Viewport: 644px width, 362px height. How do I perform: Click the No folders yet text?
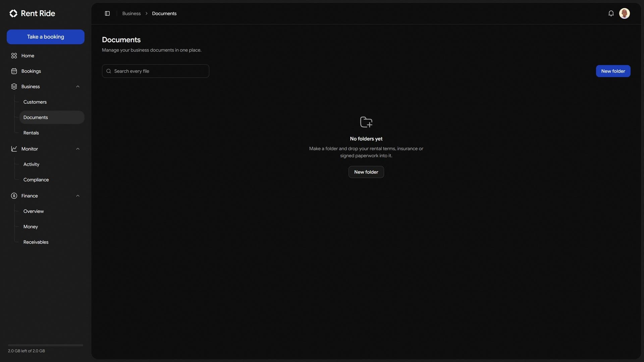coord(366,139)
